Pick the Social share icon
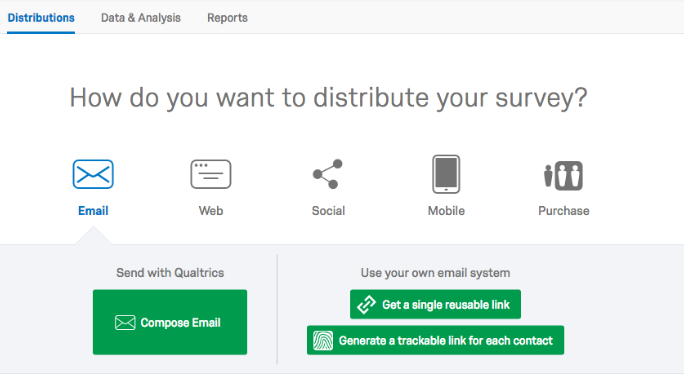The width and height of the screenshot is (694, 378). point(328,174)
